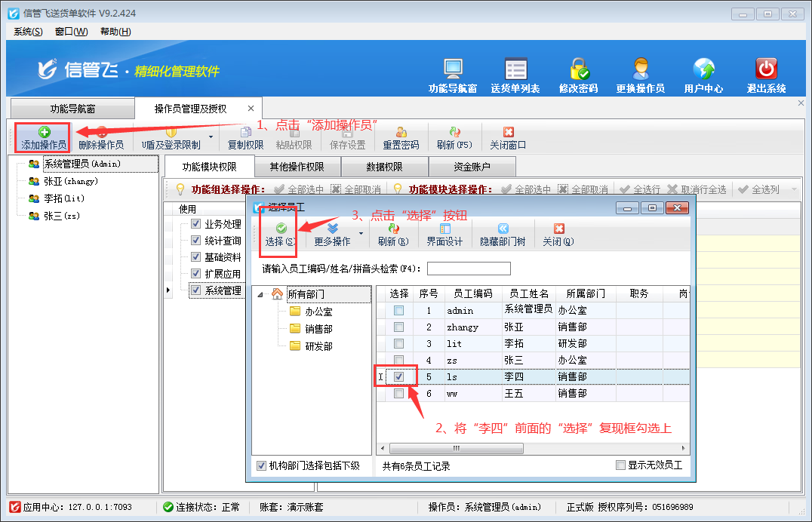Enable the 显示无效员工 checkbox

click(621, 465)
